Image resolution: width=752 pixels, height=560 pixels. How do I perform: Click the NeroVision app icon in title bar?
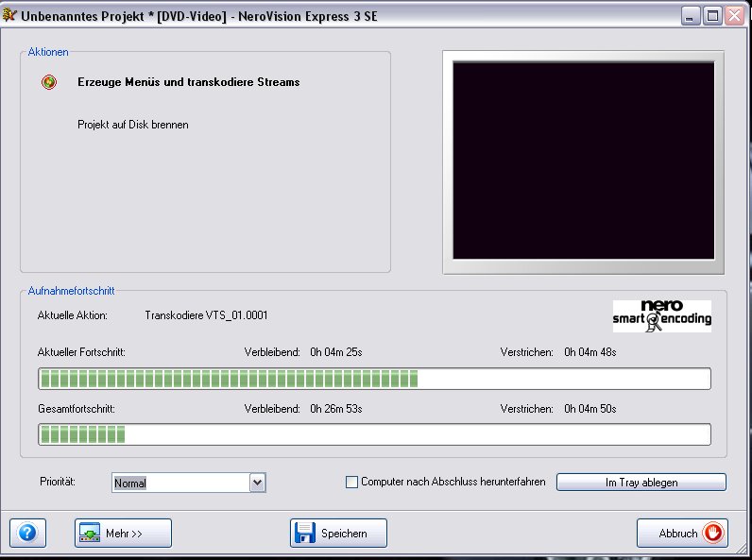[x=9, y=15]
